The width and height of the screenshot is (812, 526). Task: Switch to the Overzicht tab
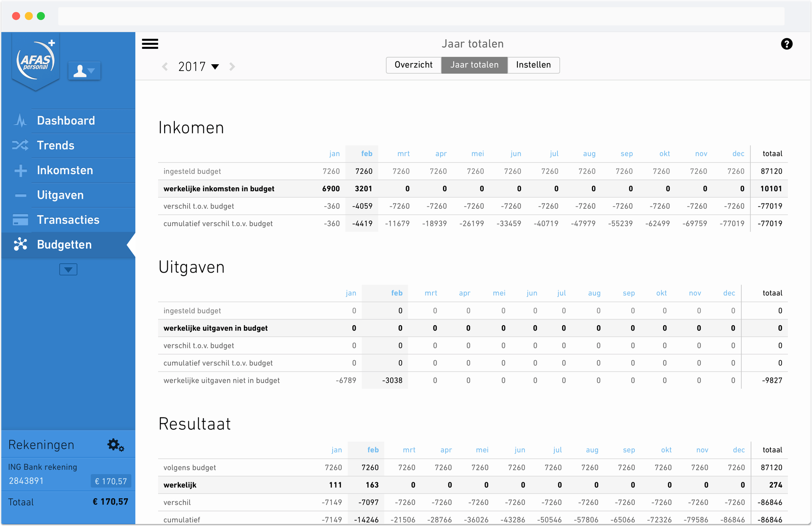pos(414,65)
